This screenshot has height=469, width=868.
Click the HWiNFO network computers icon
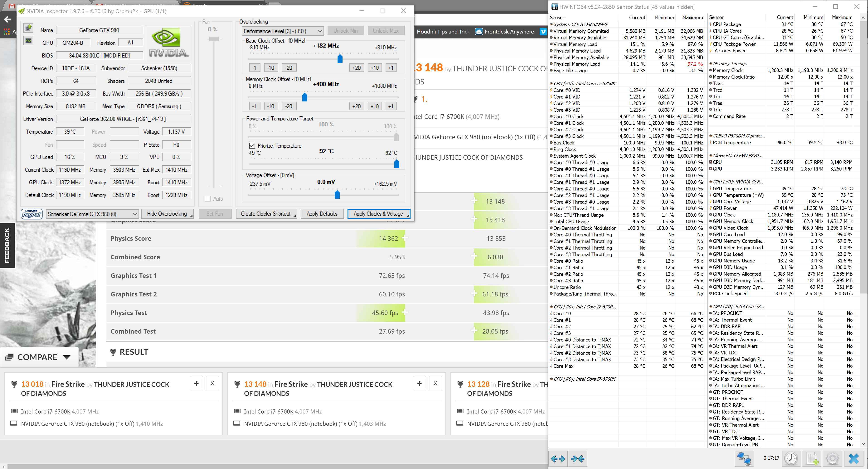point(744,459)
